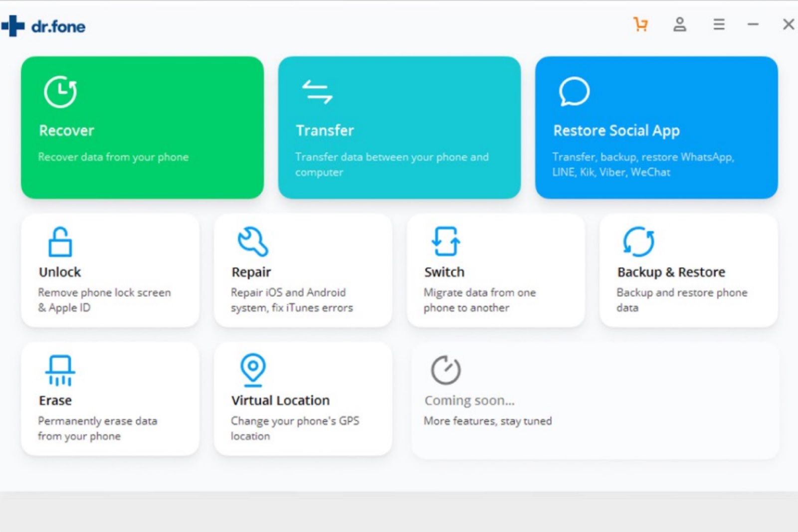Click the Restore Social App chat bubble icon
798x532 pixels.
pyautogui.click(x=574, y=91)
